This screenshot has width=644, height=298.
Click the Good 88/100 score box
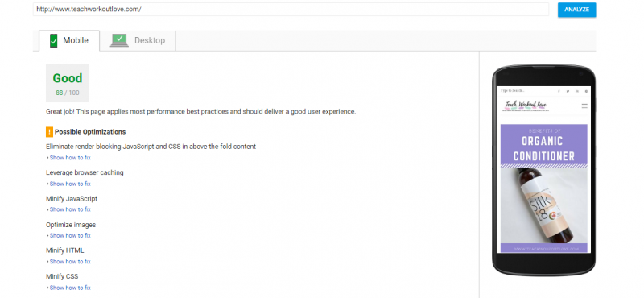68,83
